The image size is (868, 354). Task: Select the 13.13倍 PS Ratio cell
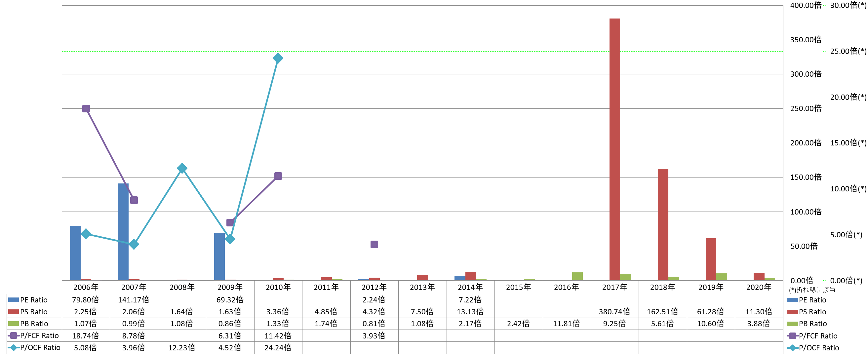coord(470,312)
